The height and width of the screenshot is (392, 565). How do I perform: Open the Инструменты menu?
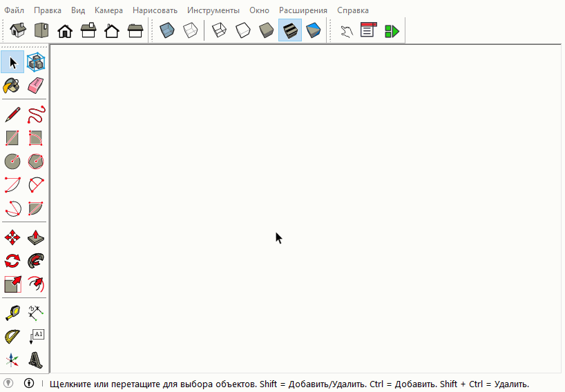(213, 10)
